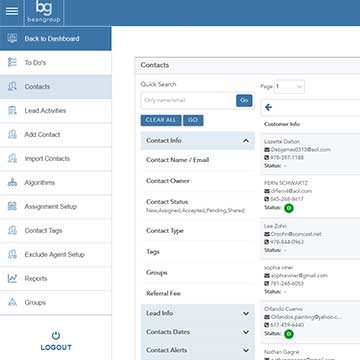This screenshot has height=360, width=360.
Task: Click the name FERN SCHWARTZ
Action: pos(286,183)
